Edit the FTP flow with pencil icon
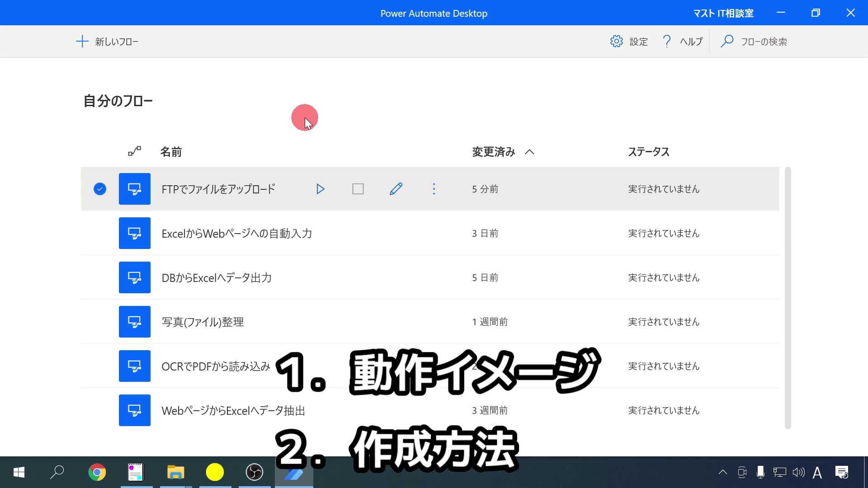Viewport: 868px width, 488px height. click(396, 189)
